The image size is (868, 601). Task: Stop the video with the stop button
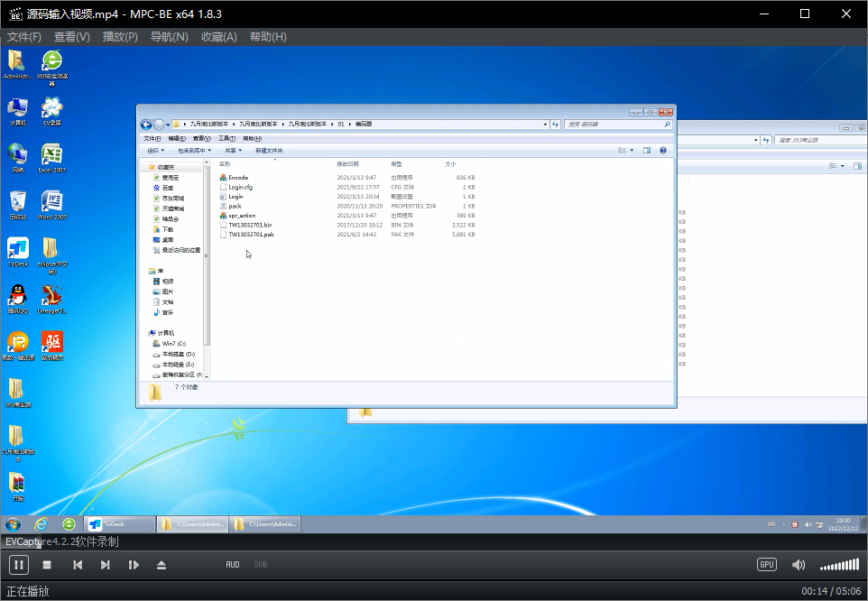(x=47, y=565)
